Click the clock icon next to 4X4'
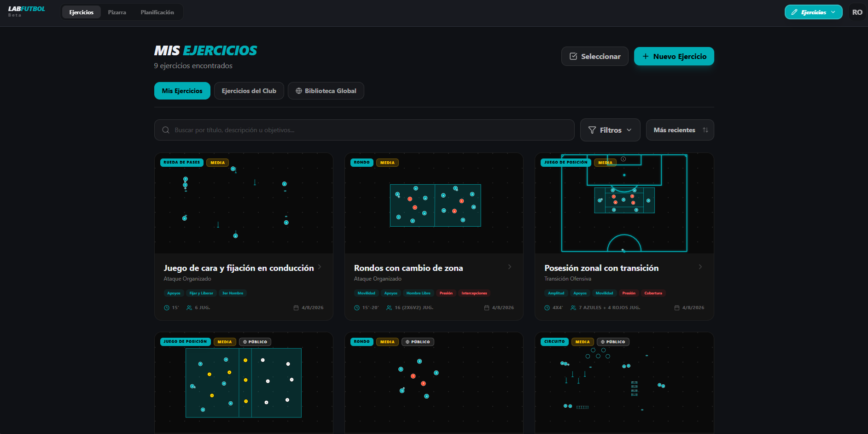 (x=547, y=308)
